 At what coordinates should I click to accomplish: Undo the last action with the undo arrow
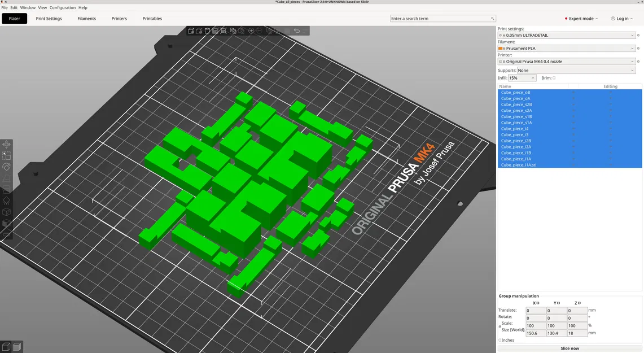296,30
